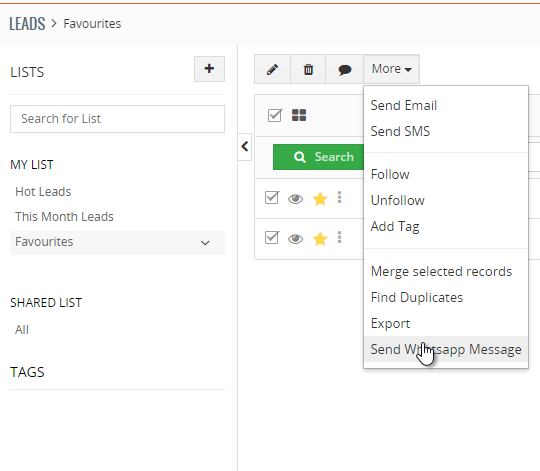Viewport: 540px width, 471px height.
Task: Click the grid view icon
Action: tap(299, 115)
